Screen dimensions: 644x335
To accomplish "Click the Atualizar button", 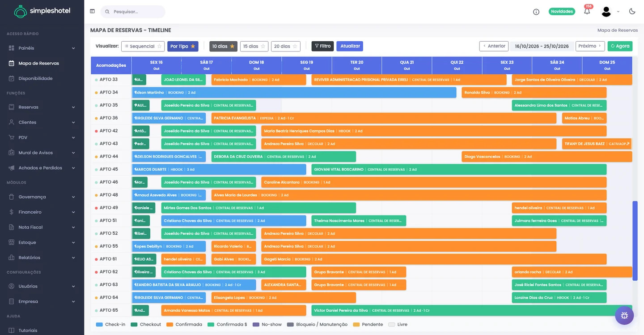I will point(350,46).
